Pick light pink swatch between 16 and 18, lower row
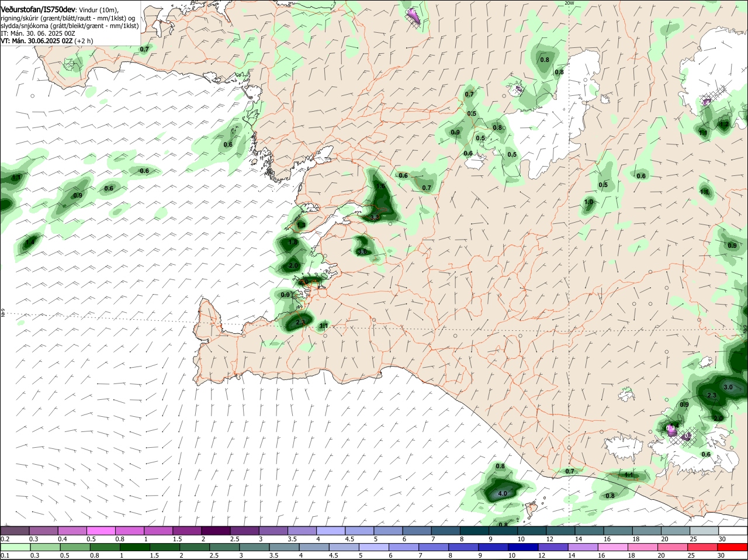748x560 pixels. click(x=613, y=547)
